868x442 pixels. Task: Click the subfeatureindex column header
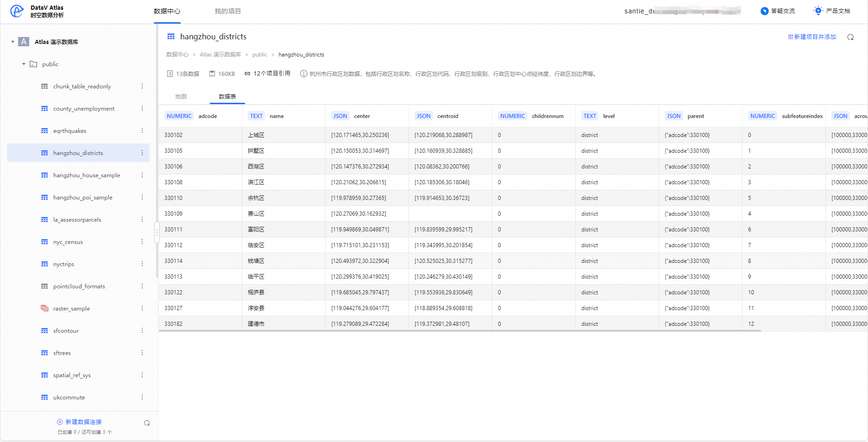click(x=784, y=116)
